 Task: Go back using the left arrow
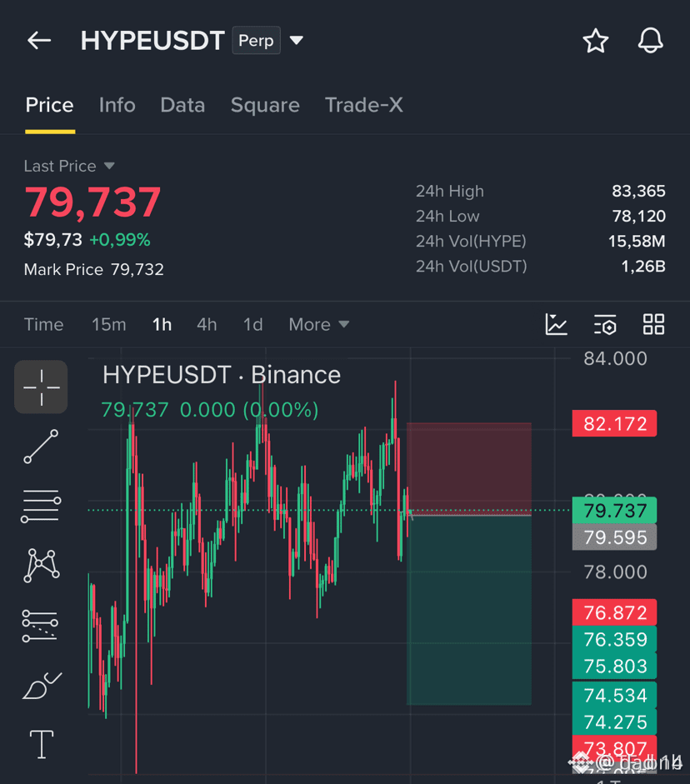point(39,41)
